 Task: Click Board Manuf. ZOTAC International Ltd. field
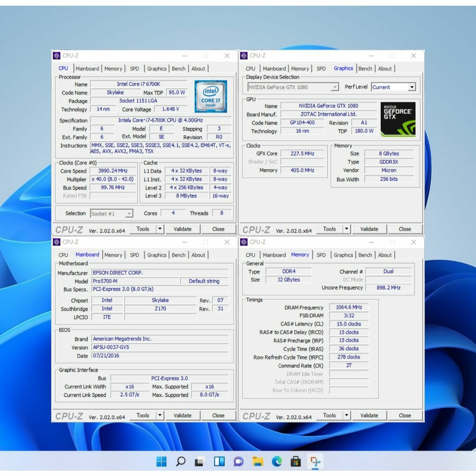click(328, 114)
